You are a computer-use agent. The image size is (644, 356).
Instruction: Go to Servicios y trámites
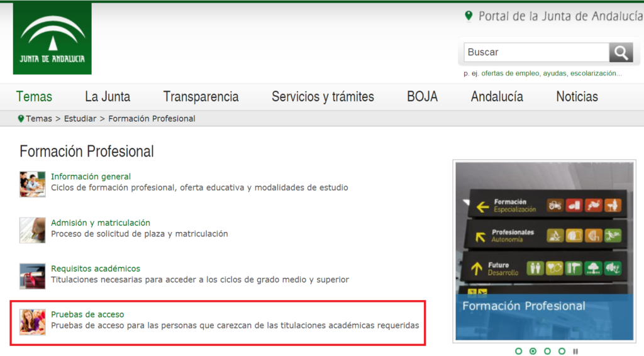323,97
